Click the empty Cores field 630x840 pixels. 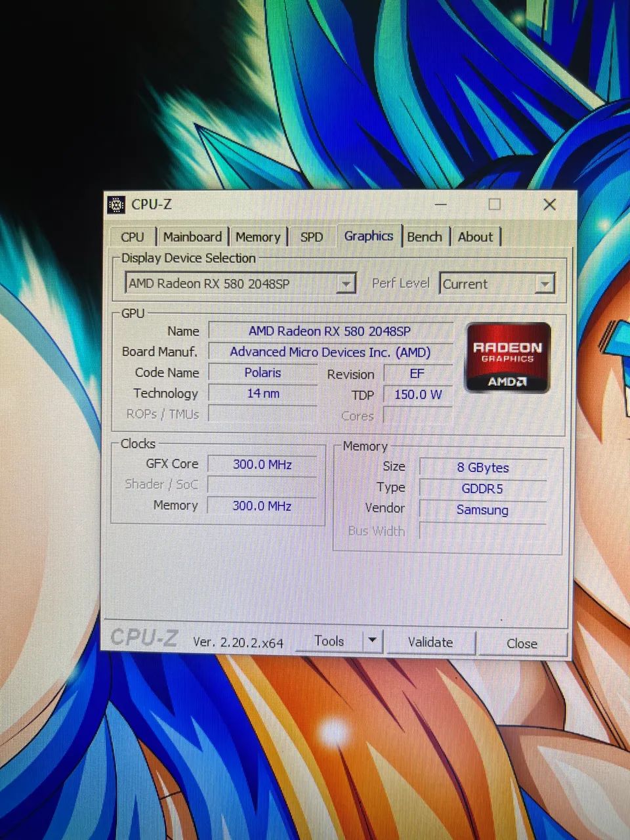417,415
